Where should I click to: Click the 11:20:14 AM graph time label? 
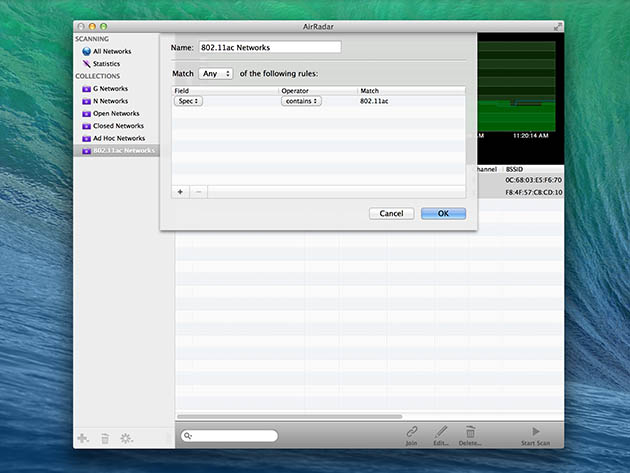point(530,136)
